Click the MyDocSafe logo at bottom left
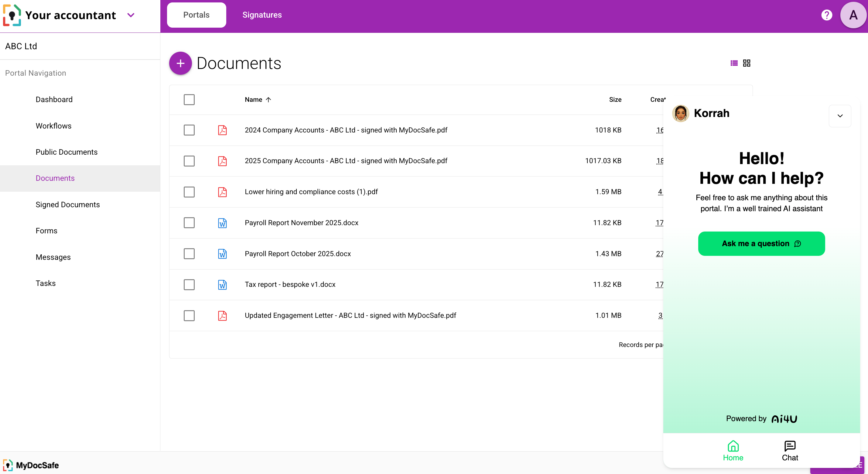The image size is (868, 474). [x=31, y=465]
